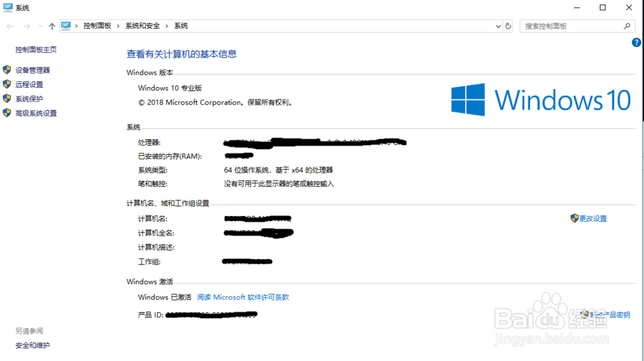Open 设备管理器 link
This screenshot has height=361, width=644.
(32, 70)
